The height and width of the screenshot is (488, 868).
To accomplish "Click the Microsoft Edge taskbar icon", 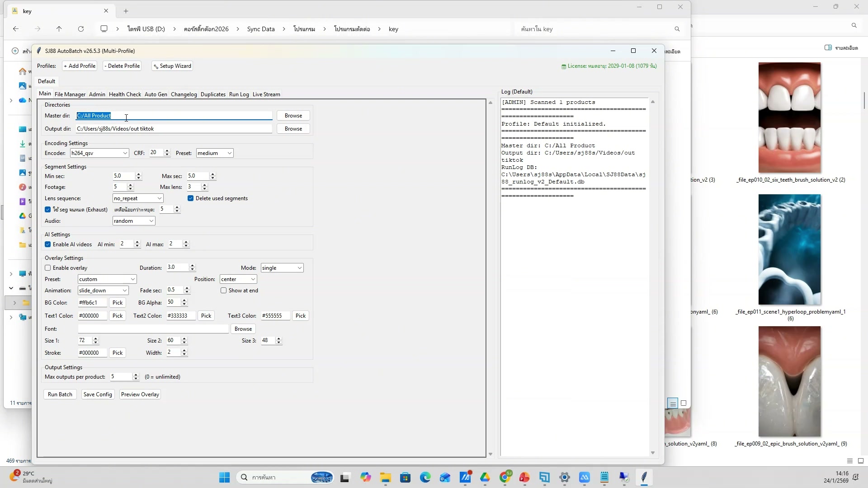I will tap(425, 477).
